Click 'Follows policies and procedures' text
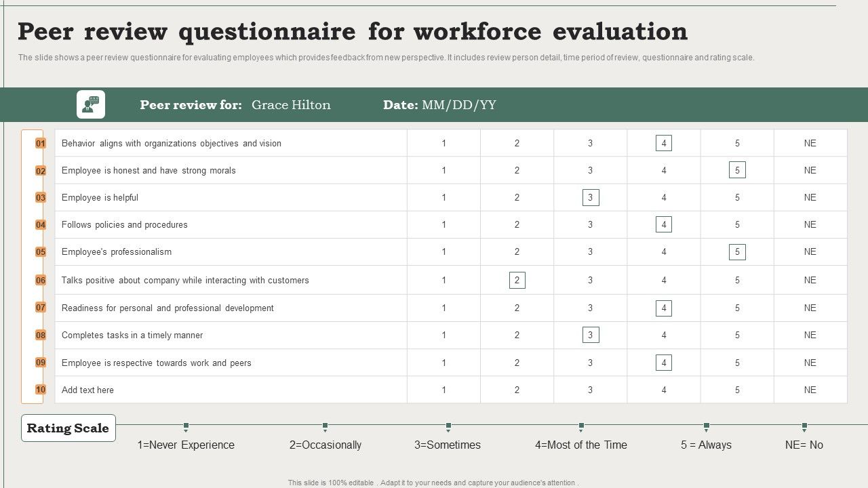 coord(125,224)
